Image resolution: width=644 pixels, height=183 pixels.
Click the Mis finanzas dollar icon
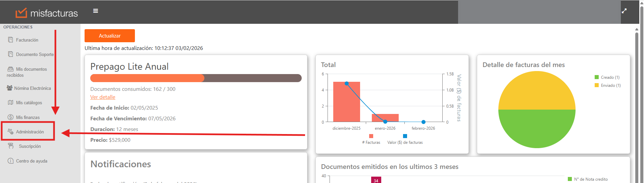(x=11, y=117)
